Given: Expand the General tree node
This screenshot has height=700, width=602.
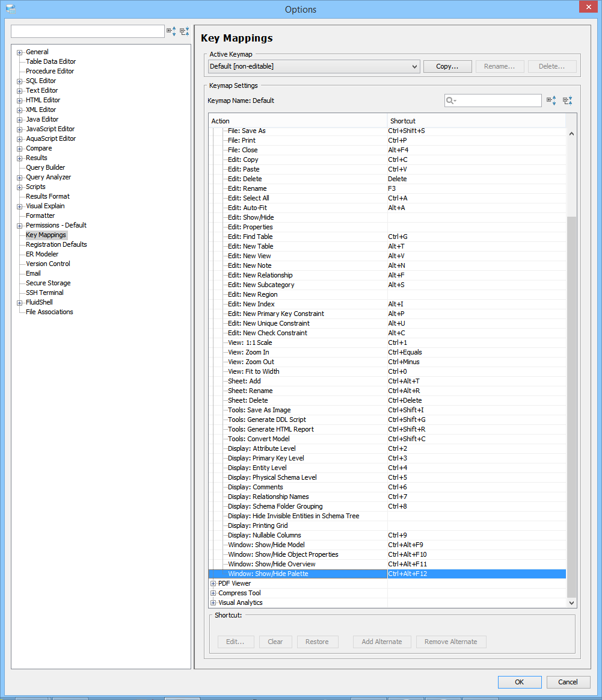Looking at the screenshot, I should pos(20,52).
